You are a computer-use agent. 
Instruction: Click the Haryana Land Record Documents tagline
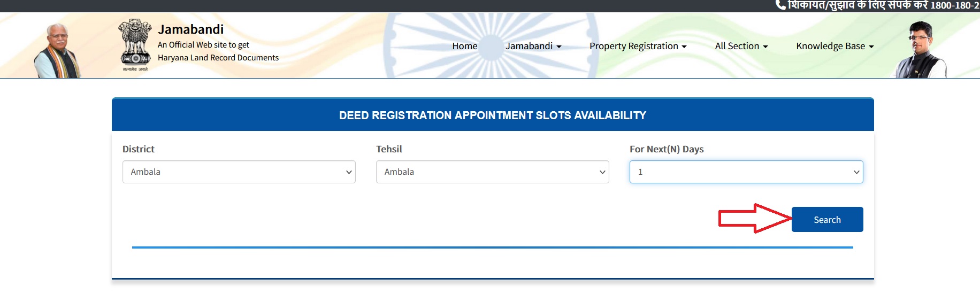click(x=218, y=58)
